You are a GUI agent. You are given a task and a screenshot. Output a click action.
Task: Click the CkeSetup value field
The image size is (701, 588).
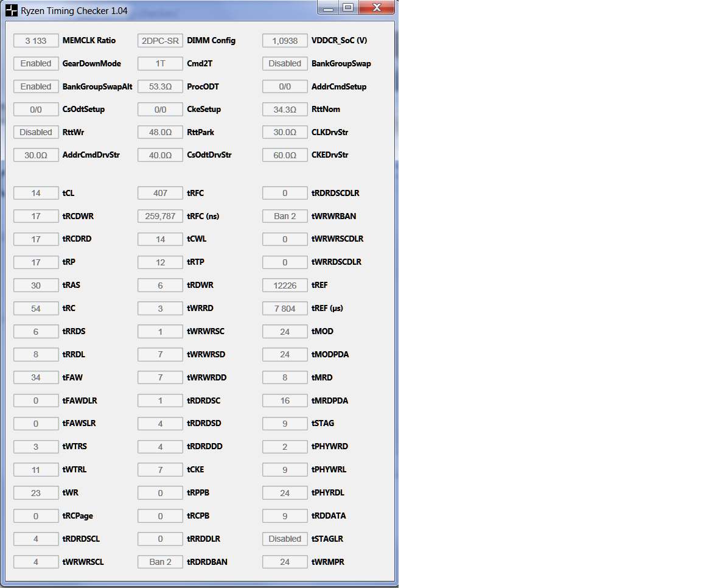(x=160, y=110)
